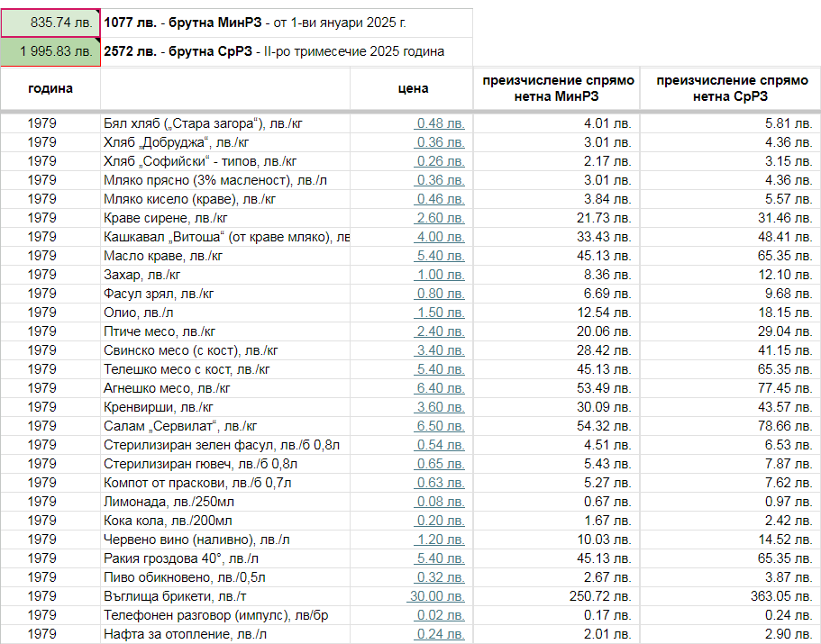This screenshot has width=821, height=644.
Task: Open the 0.80 лв. price link
Action: [x=441, y=294]
